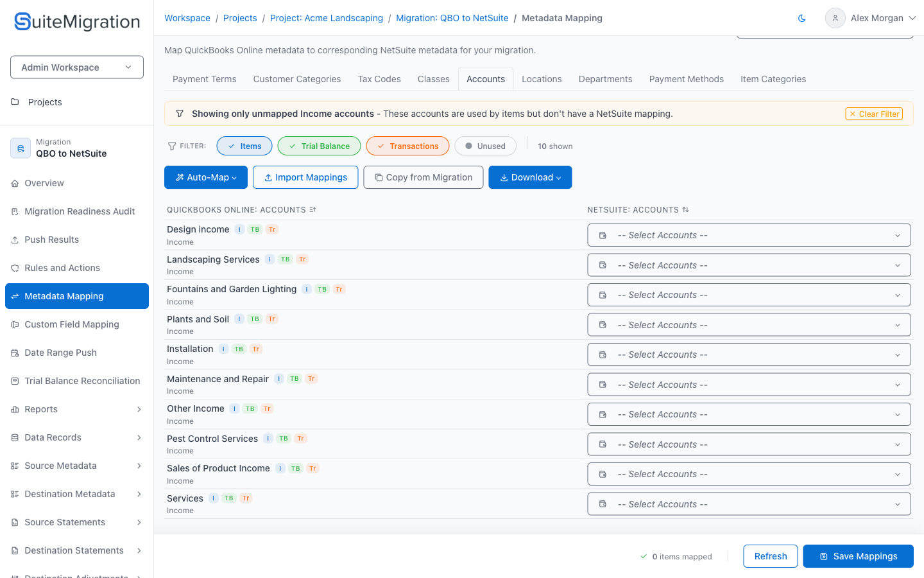Go to Project: Acme Landscaping breadcrumb
The height and width of the screenshot is (578, 924).
click(x=327, y=18)
